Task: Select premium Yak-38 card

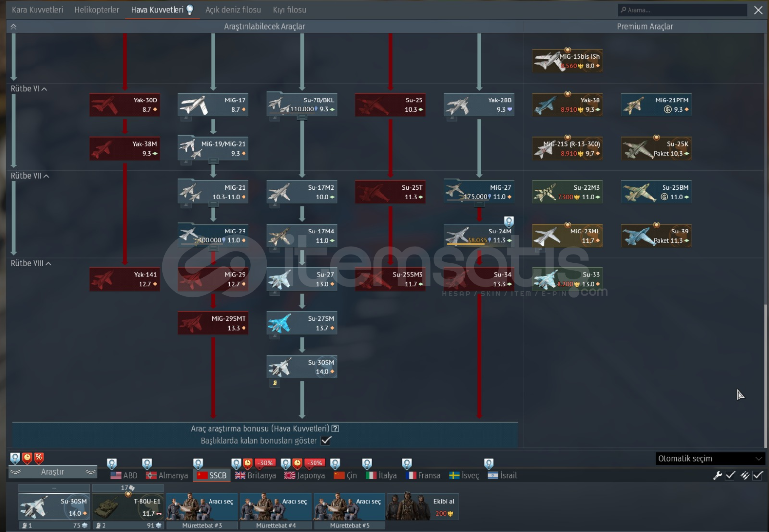Action: coord(567,105)
